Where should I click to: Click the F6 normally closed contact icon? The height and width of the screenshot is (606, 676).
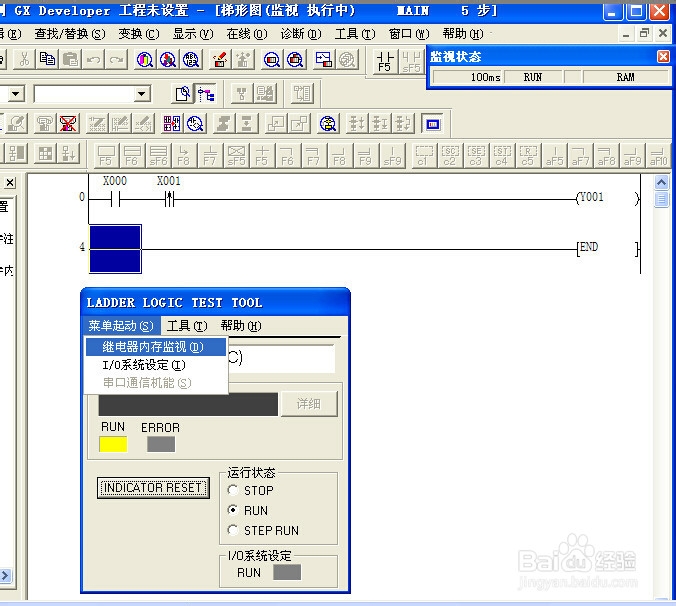[132, 155]
